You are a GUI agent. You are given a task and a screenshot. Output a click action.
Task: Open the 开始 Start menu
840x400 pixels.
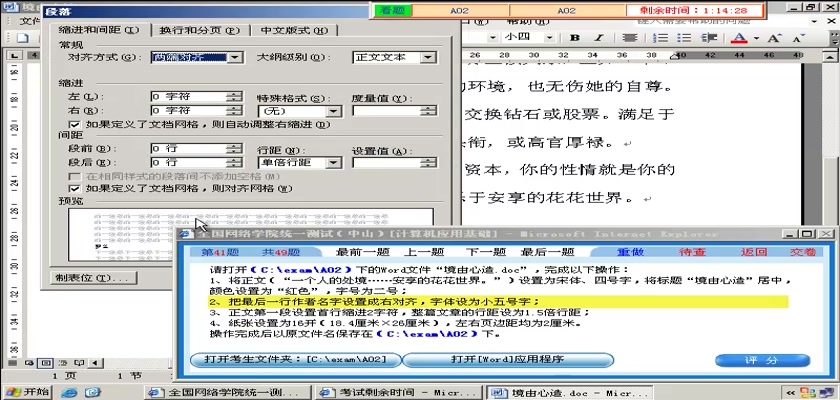(26, 391)
